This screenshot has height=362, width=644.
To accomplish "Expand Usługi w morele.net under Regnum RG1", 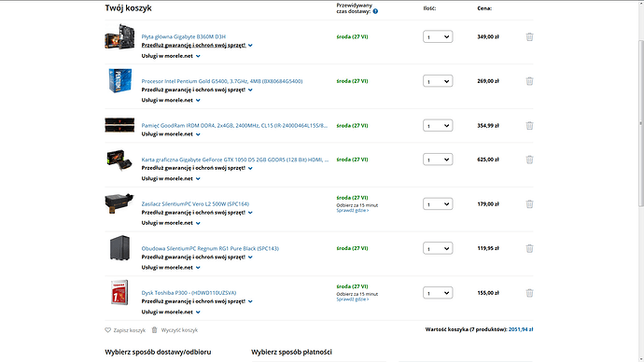I will point(171,268).
